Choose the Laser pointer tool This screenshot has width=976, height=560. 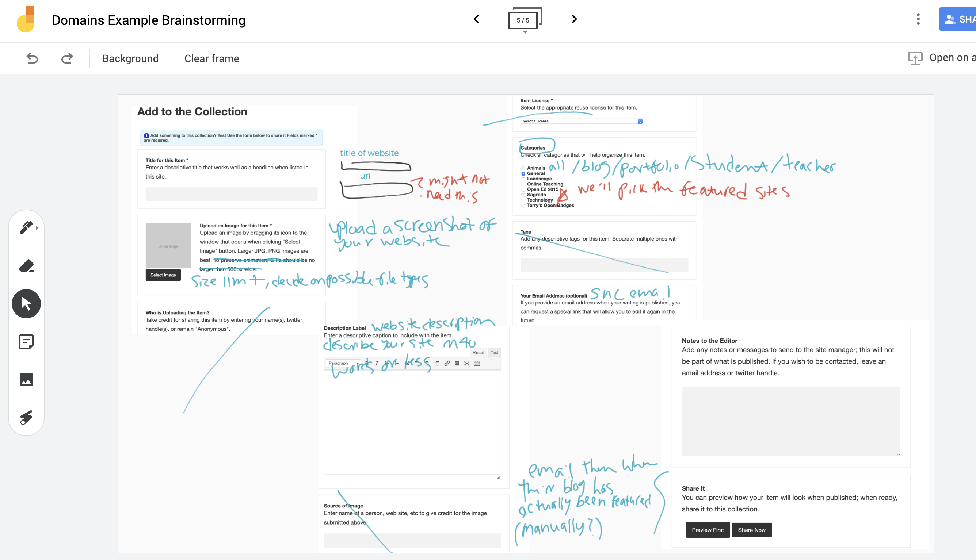pyautogui.click(x=26, y=417)
